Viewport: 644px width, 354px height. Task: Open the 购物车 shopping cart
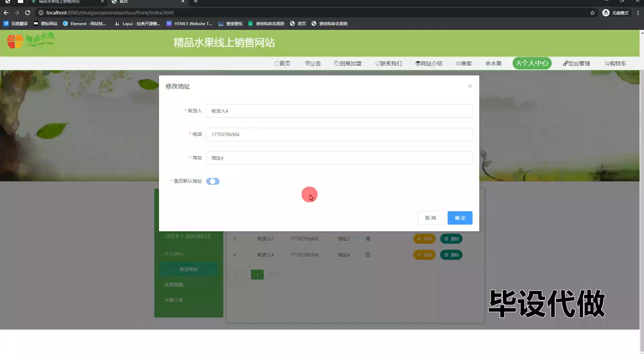(x=615, y=63)
